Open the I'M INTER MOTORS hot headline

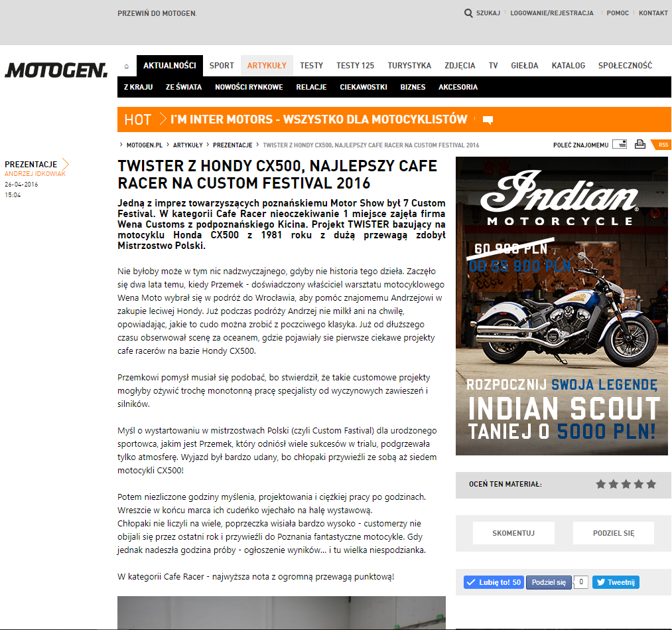[319, 119]
